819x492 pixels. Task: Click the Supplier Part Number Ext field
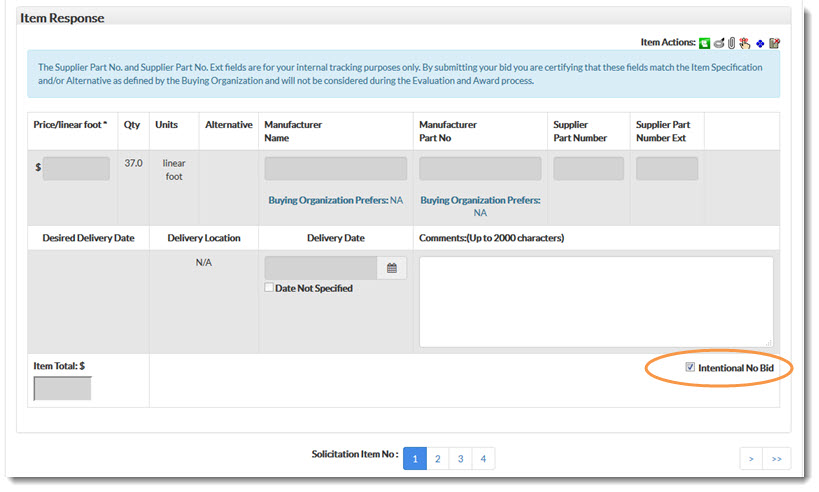point(667,169)
